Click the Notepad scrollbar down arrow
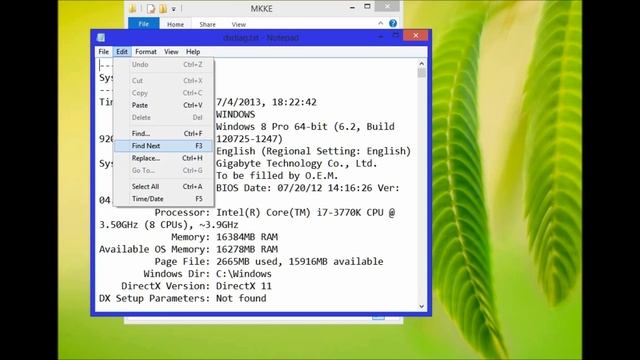 pos(422,307)
